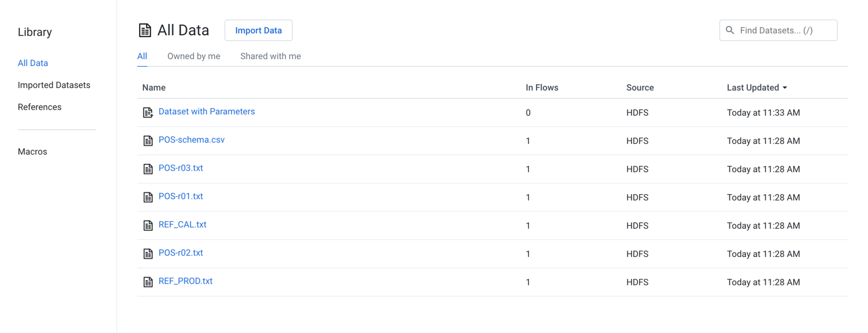Open Imported Datasets in the Library sidebar
868x333 pixels.
(54, 85)
